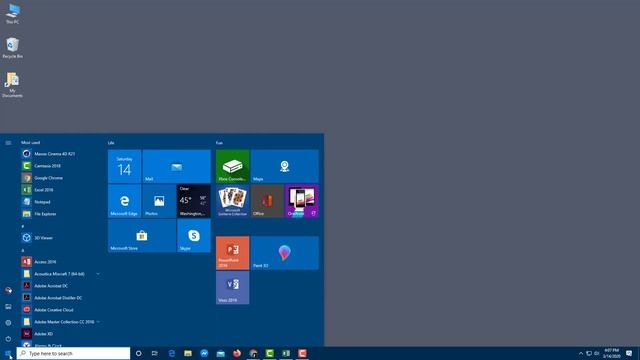Open the Pictures shortcut in Start rail
The image size is (640, 360).
(x=8, y=307)
